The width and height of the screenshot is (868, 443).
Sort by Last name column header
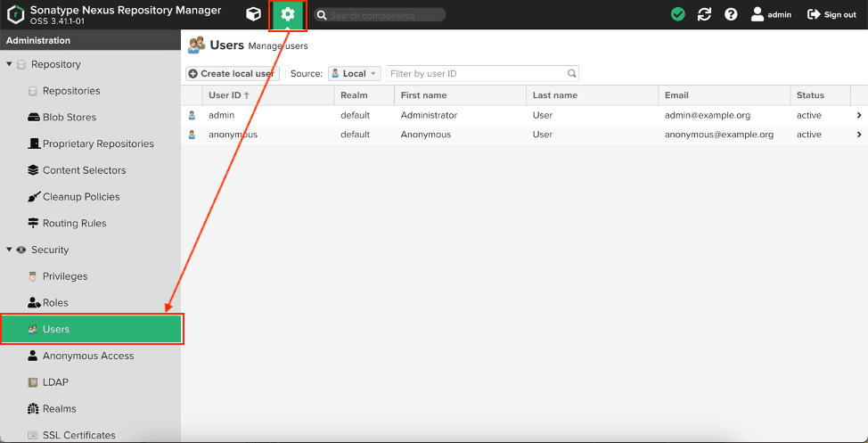click(x=593, y=95)
